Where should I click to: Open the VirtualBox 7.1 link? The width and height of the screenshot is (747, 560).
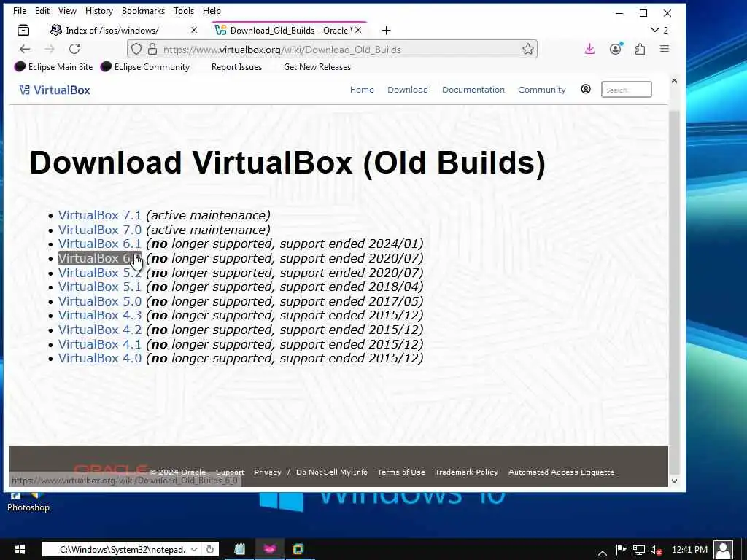pos(99,215)
